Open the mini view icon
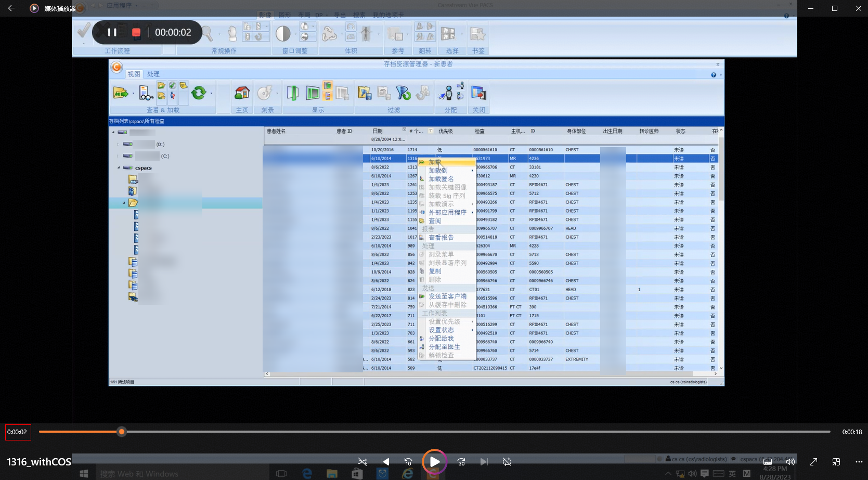The width and height of the screenshot is (868, 480). click(x=836, y=462)
